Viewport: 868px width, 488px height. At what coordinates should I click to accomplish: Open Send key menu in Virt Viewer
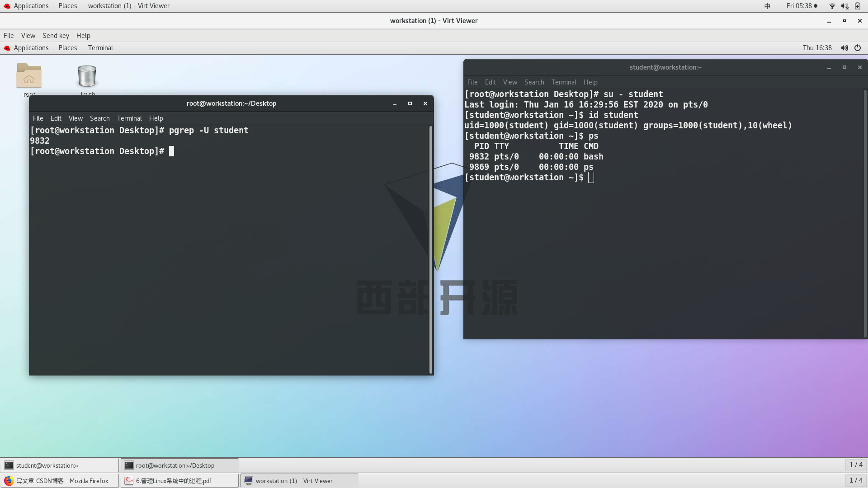[56, 36]
